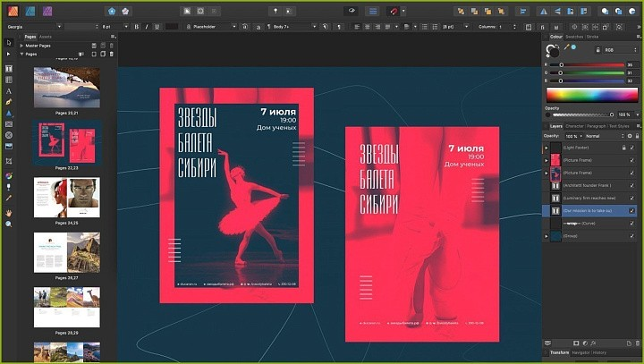Viewport: 644px width, 364px height.
Task: Click the Italic formatting button
Action: pos(145,27)
